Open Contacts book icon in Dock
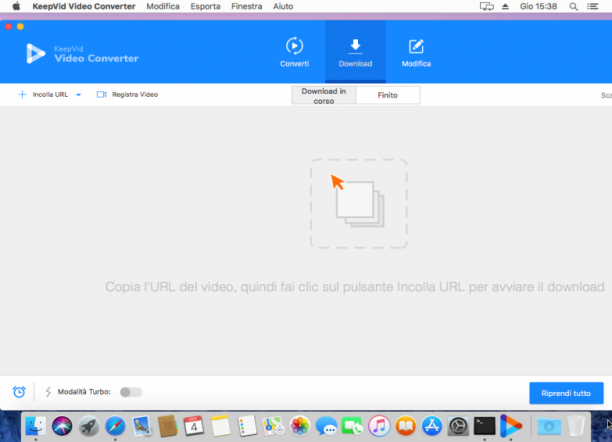The image size is (612, 442). coord(167,426)
